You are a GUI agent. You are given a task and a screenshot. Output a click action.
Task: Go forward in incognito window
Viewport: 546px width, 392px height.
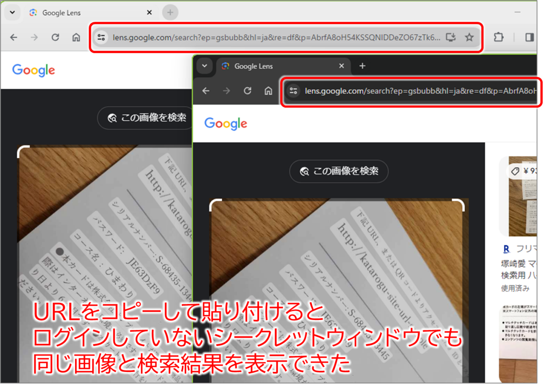(227, 91)
